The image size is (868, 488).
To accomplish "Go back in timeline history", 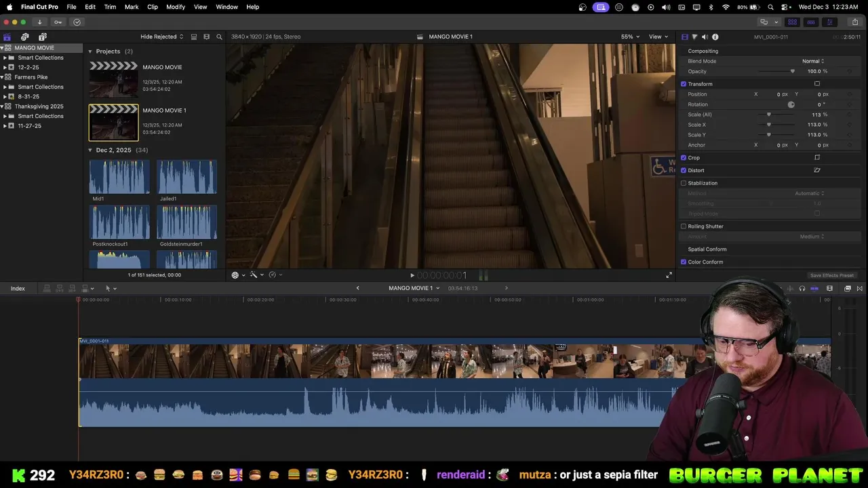I will click(358, 288).
